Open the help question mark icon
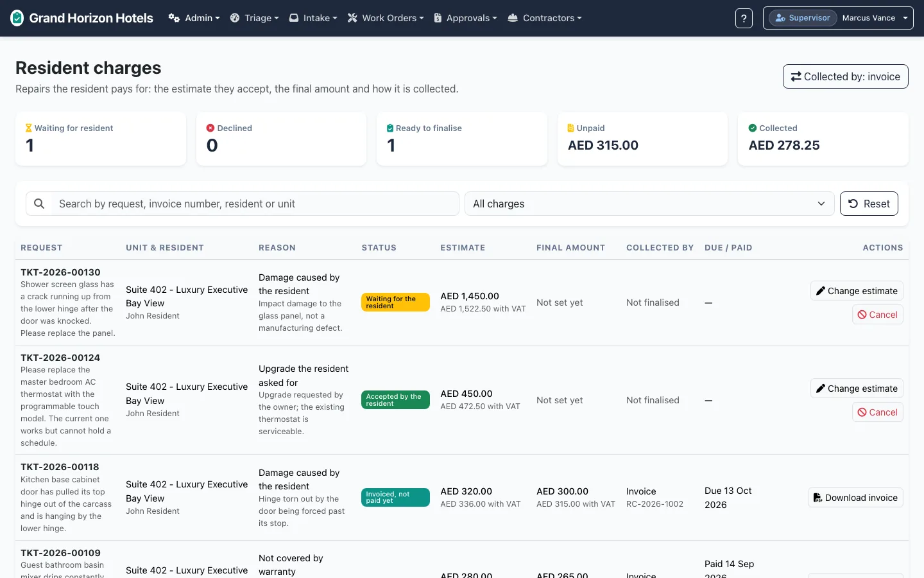The height and width of the screenshot is (578, 924). point(744,18)
